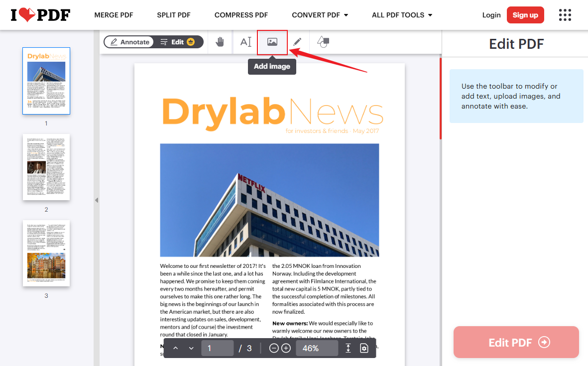Open the apps grid menu

click(565, 15)
